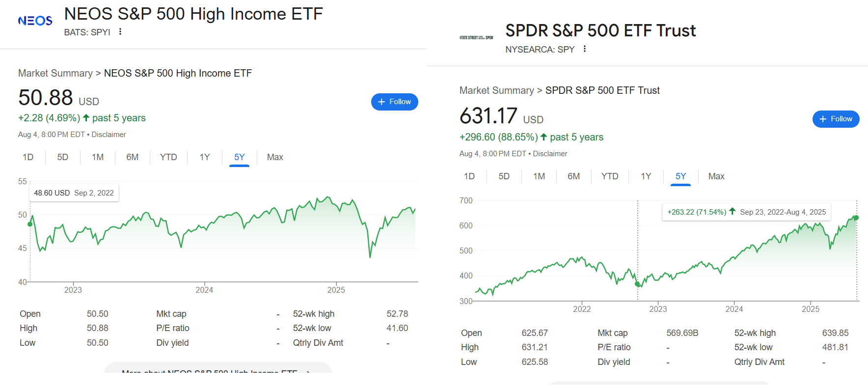868x389 pixels.
Task: Click the green endpoint dot on SPY chart
Action: [856, 218]
